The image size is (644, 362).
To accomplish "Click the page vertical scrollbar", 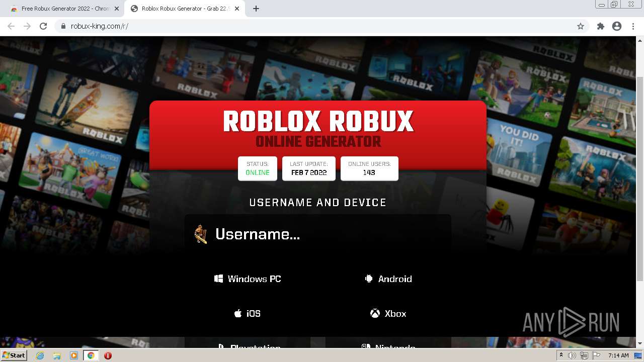I will [x=640, y=179].
